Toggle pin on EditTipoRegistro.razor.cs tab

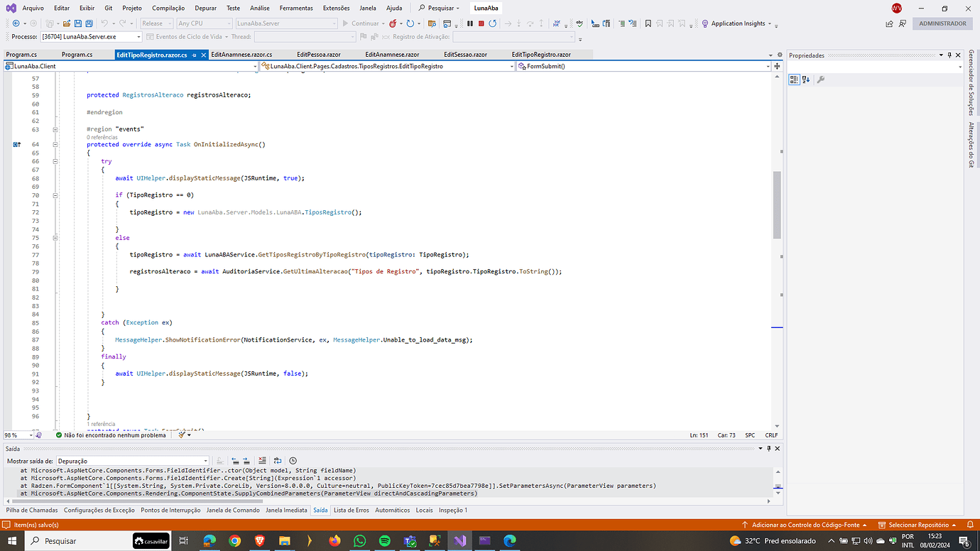coord(195,55)
